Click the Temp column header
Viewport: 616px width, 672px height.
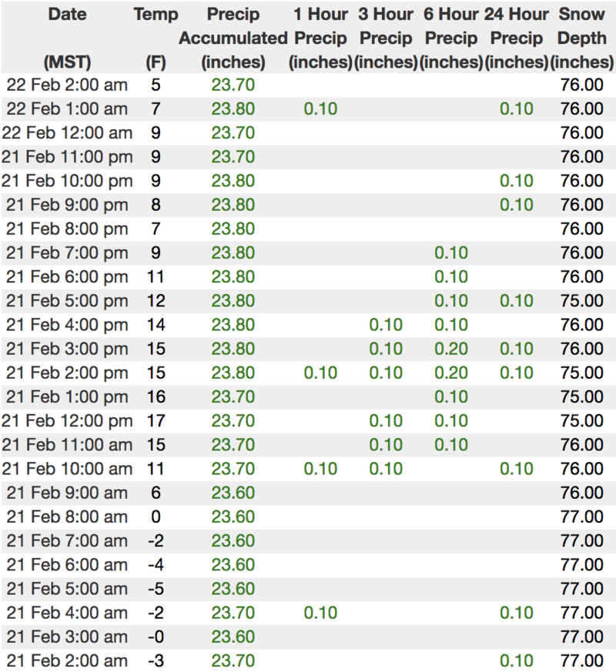(156, 15)
